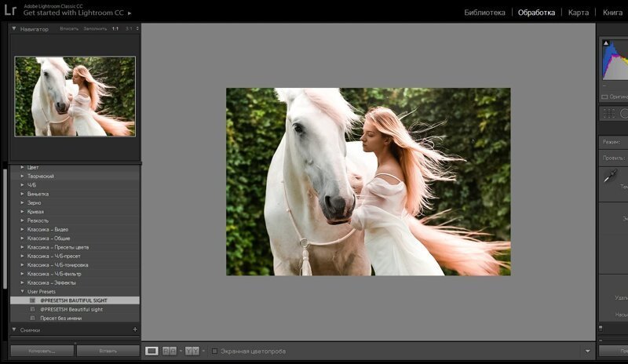Apply the Пресет без имени preset
This screenshot has width=628, height=364.
(x=75, y=318)
